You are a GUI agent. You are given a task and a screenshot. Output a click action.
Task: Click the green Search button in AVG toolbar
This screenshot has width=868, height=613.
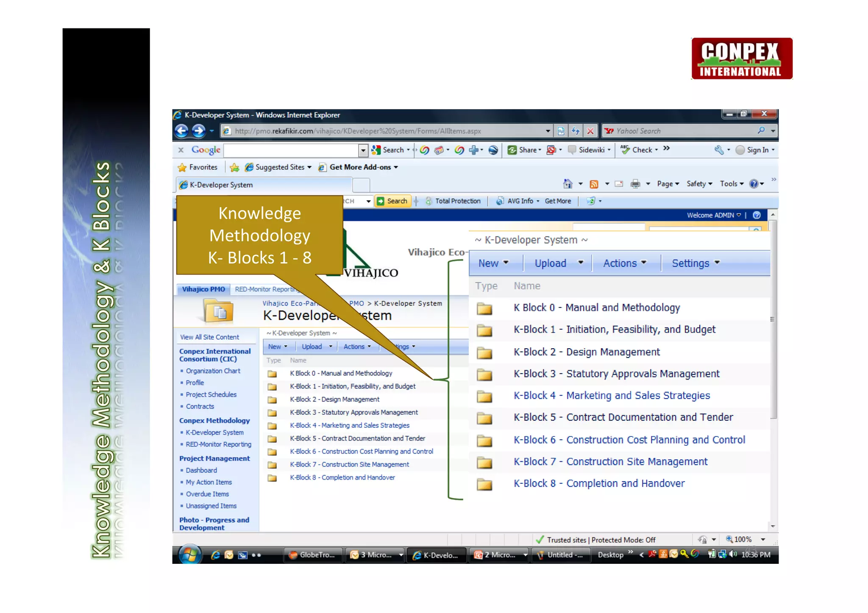click(392, 201)
